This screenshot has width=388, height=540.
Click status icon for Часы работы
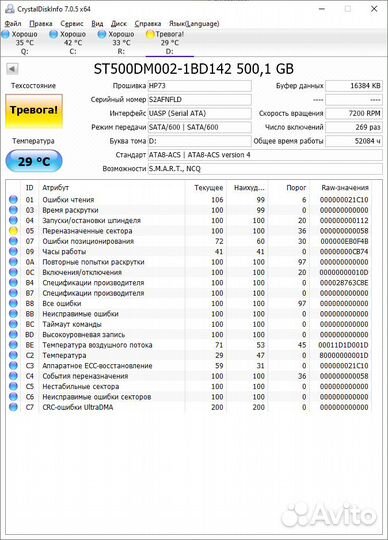[x=13, y=251]
